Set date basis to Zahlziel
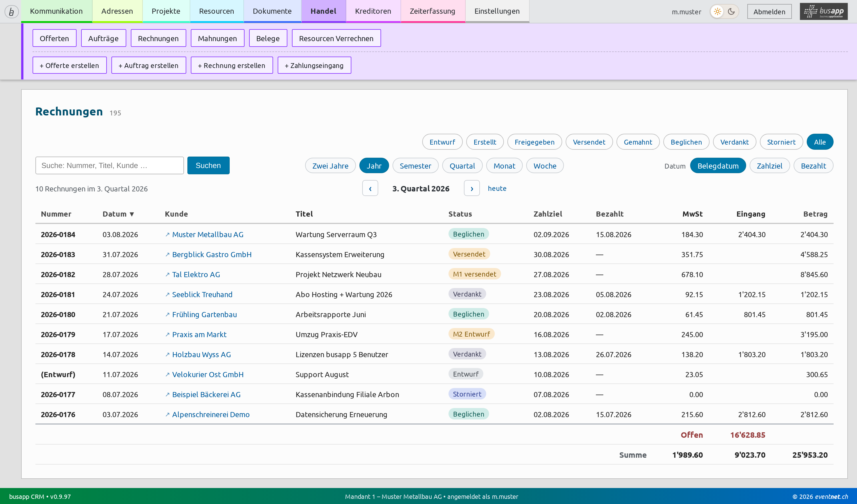Screen dimensions: 857x504 pos(770,166)
